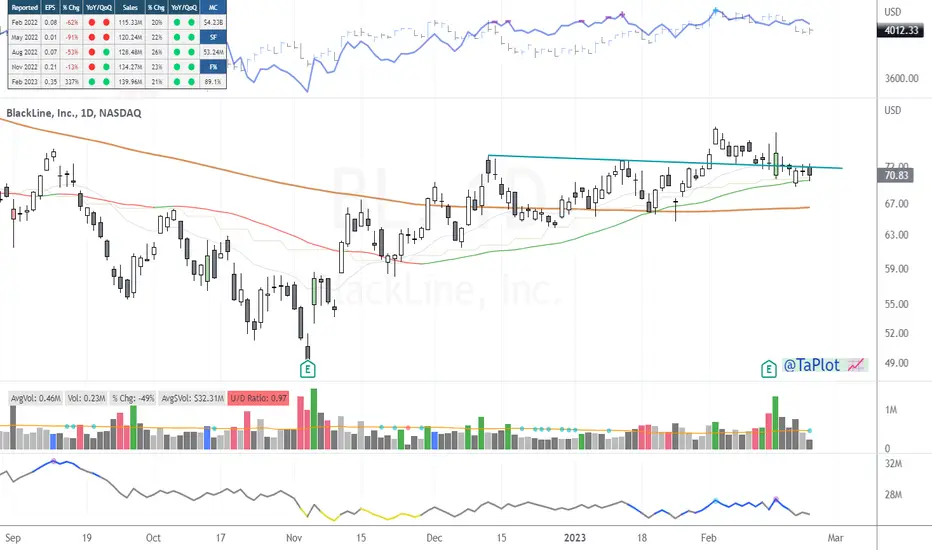932x550 pixels.
Task: Click the 67.00 price axis label
Action: pos(896,204)
